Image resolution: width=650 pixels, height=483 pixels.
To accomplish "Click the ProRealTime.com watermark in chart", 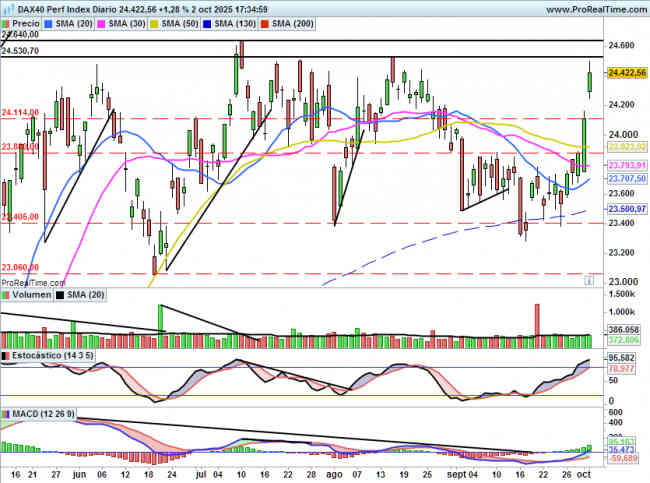I will 32,282.
